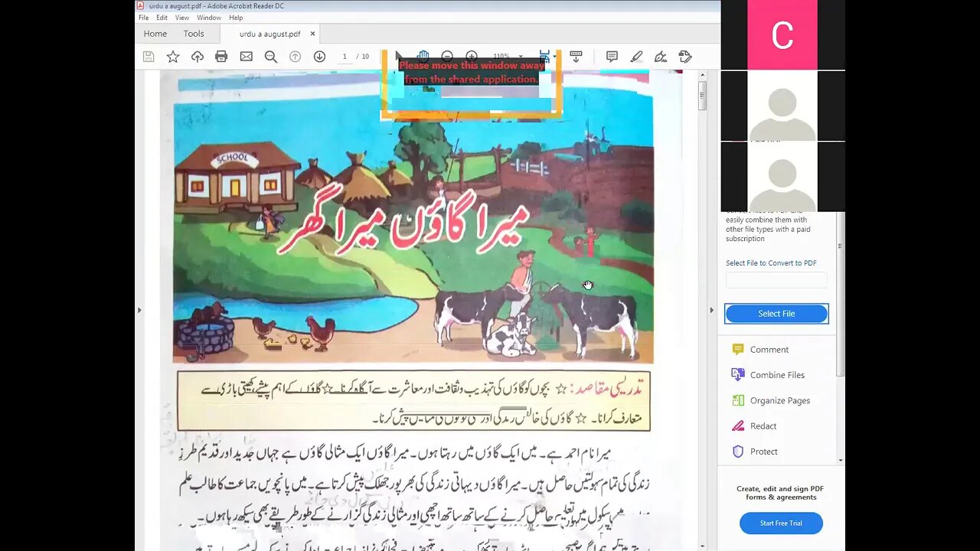This screenshot has width=980, height=551.
Task: Click the Organize Pages label
Action: tap(780, 400)
